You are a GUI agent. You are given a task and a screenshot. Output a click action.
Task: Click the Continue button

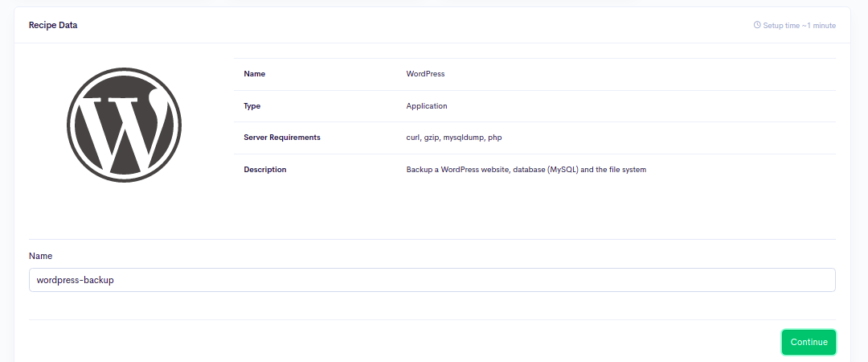coord(809,342)
